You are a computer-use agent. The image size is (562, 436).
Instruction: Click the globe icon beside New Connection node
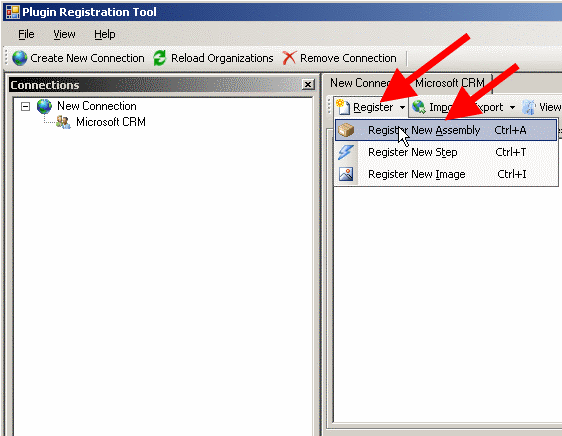tap(44, 106)
